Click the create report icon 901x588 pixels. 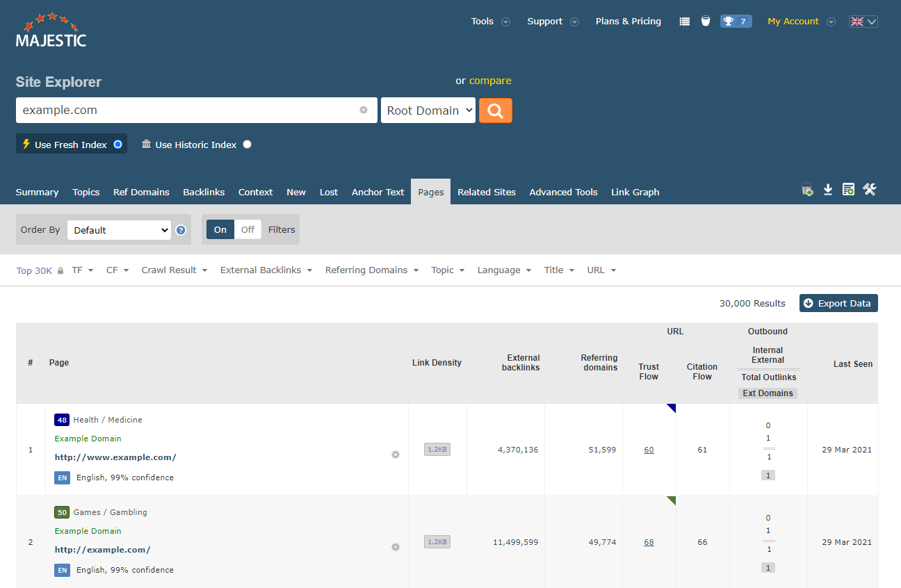click(848, 190)
